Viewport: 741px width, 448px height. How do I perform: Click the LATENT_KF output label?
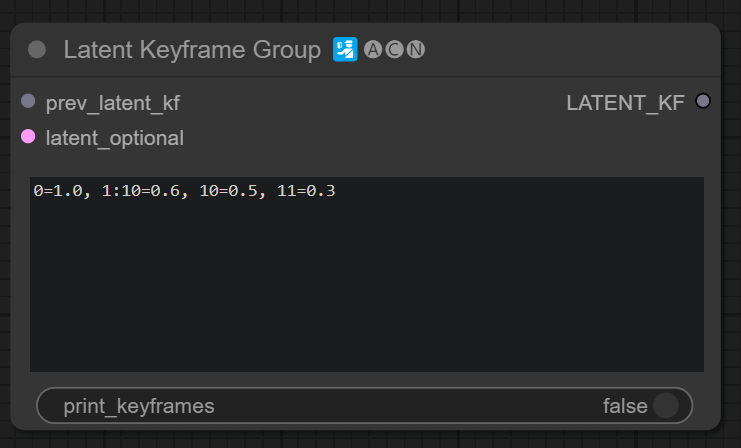[625, 102]
